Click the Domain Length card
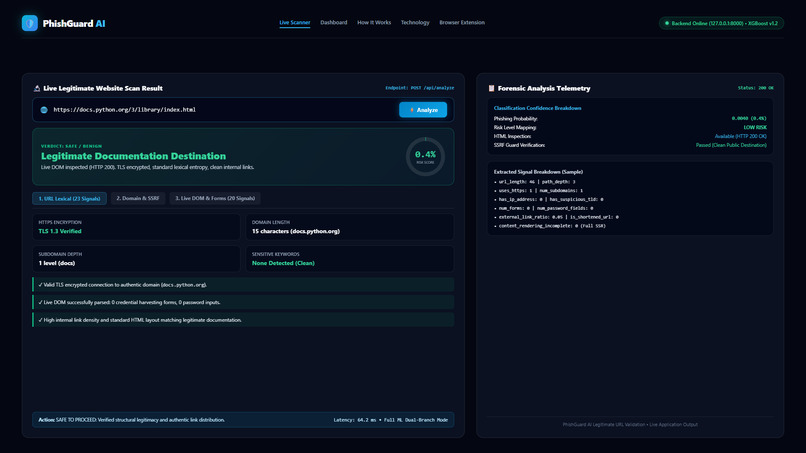The width and height of the screenshot is (806, 453). tap(350, 227)
